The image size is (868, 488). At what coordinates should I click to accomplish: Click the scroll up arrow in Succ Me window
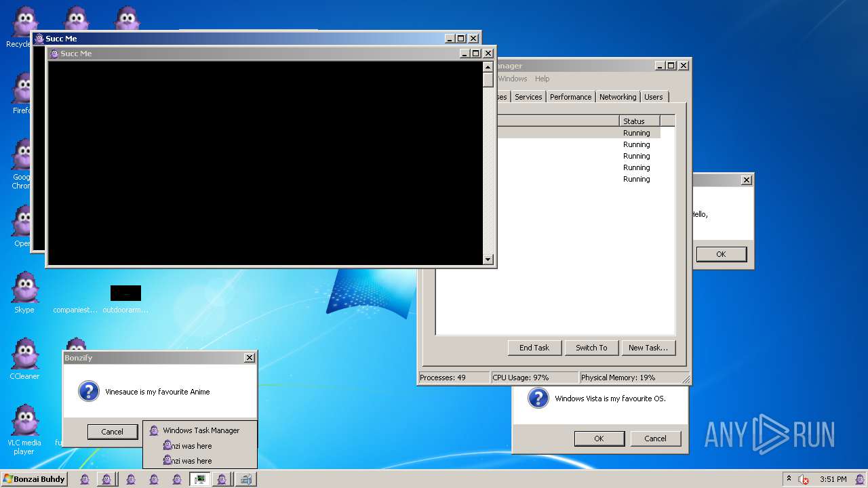pyautogui.click(x=488, y=66)
